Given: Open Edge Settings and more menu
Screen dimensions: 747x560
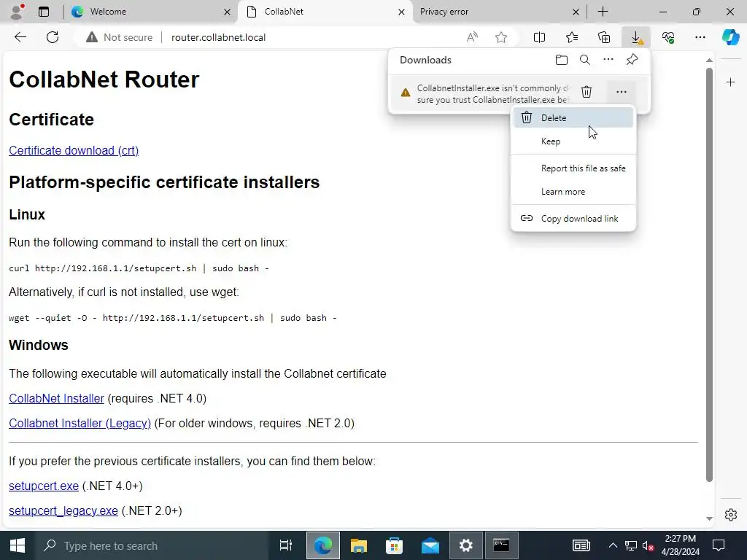Looking at the screenshot, I should pos(700,37).
